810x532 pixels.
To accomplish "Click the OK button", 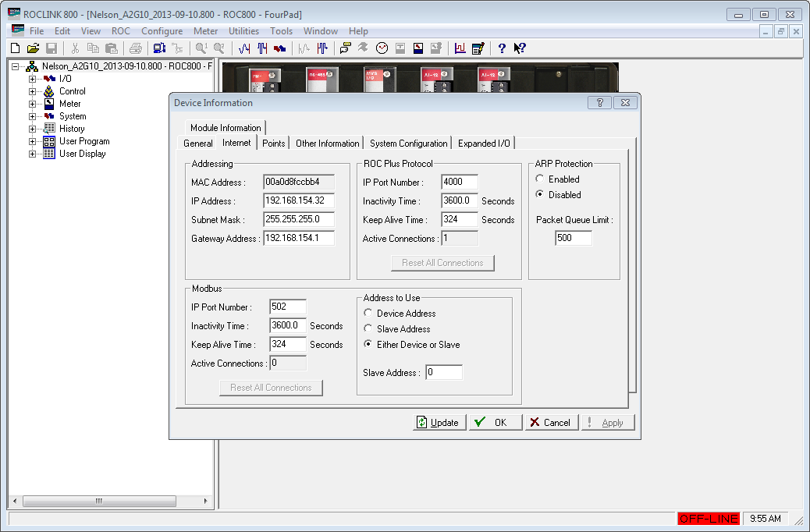I will [x=496, y=423].
